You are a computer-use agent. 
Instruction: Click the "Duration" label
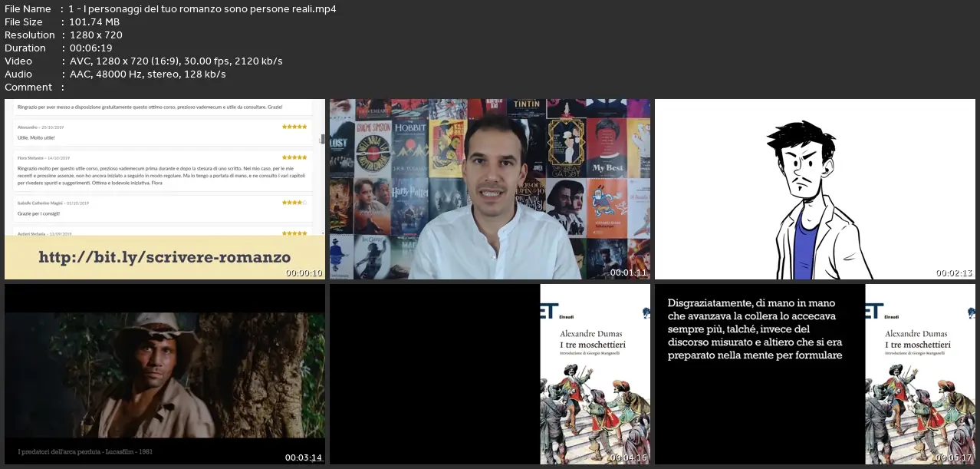(25, 48)
